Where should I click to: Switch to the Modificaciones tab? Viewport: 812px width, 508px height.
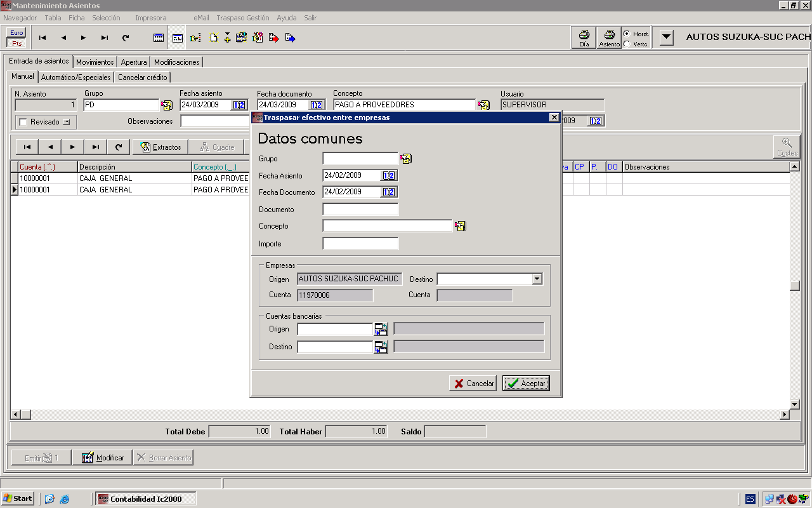tap(177, 62)
